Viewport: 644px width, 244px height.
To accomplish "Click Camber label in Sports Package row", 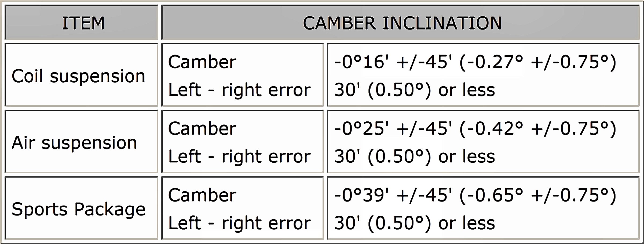I will (202, 195).
